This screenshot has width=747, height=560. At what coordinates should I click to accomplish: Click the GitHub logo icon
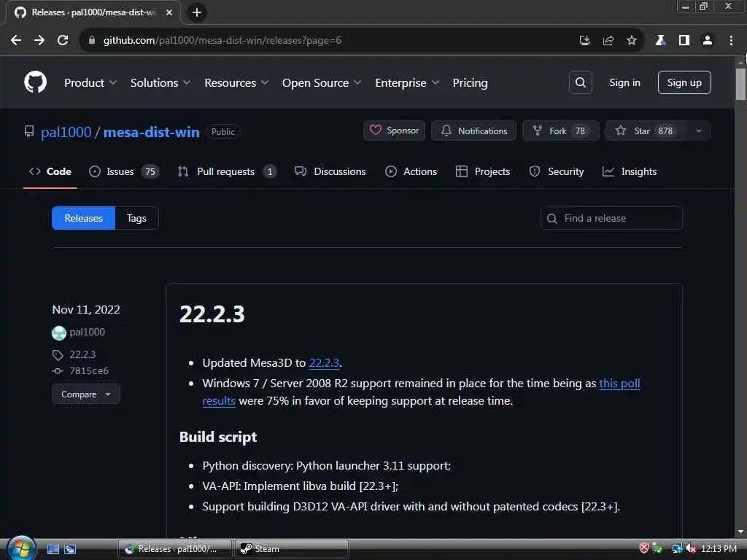35,82
